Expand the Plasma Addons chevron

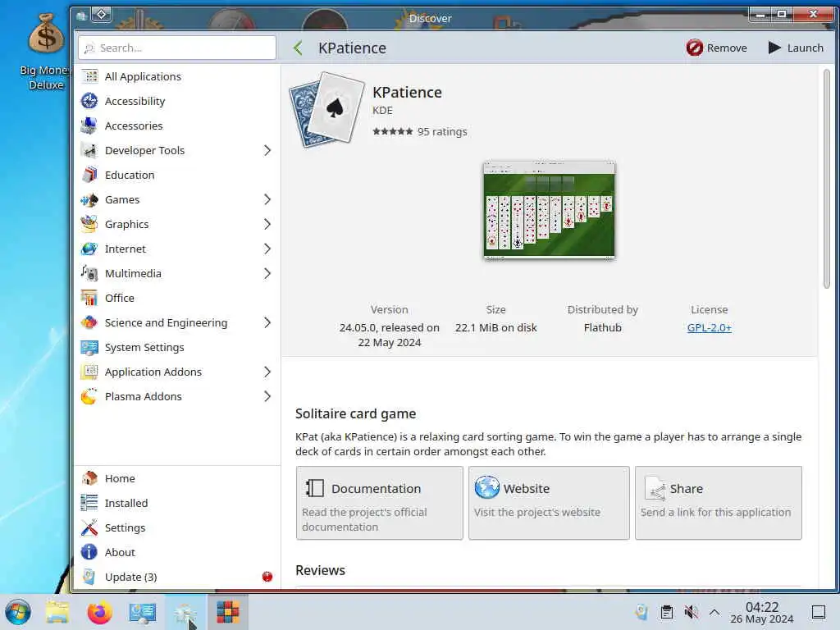(x=267, y=396)
